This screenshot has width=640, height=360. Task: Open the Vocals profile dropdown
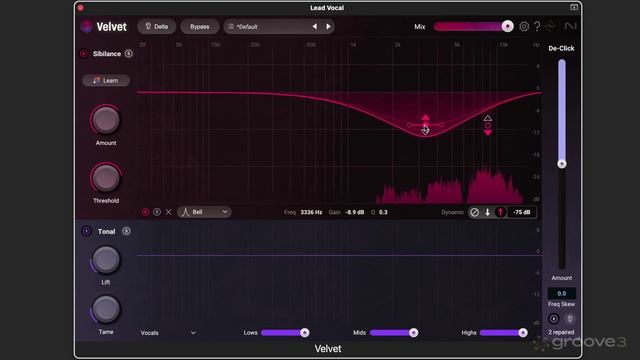168,333
